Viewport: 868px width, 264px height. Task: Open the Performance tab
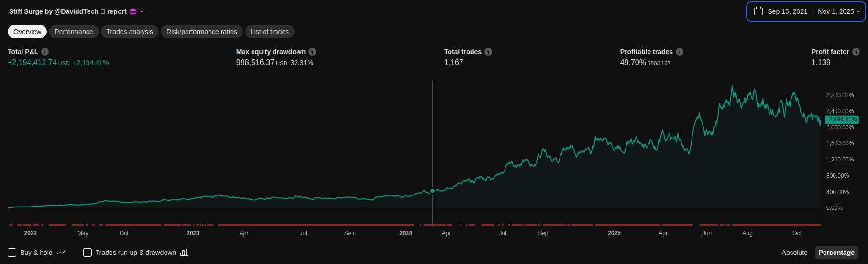(x=74, y=32)
